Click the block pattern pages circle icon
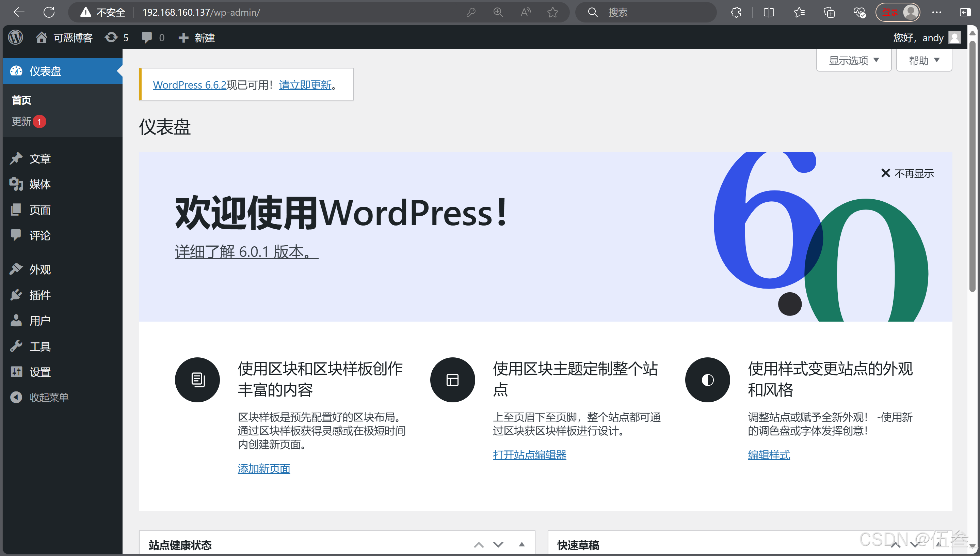 pyautogui.click(x=197, y=380)
